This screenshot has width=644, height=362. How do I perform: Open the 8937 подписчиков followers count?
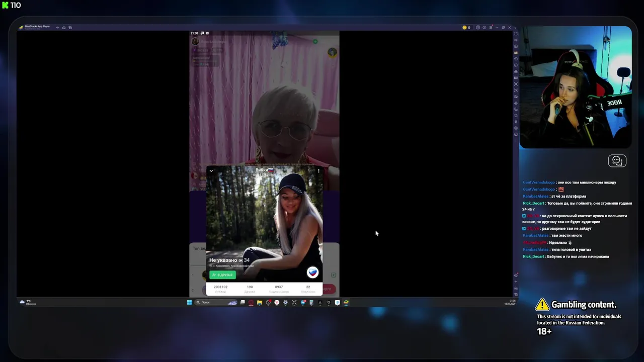279,289
